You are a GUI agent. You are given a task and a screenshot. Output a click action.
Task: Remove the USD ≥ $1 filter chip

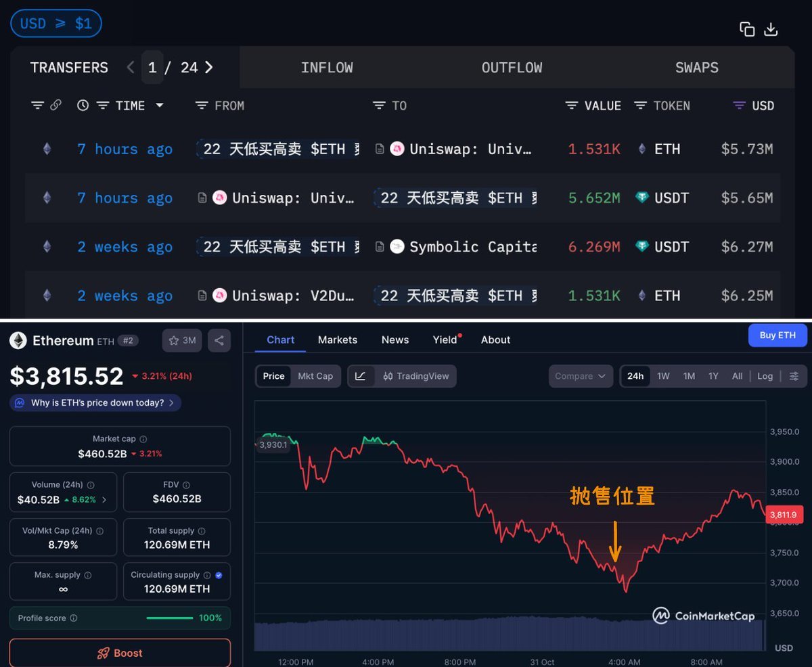click(x=55, y=24)
